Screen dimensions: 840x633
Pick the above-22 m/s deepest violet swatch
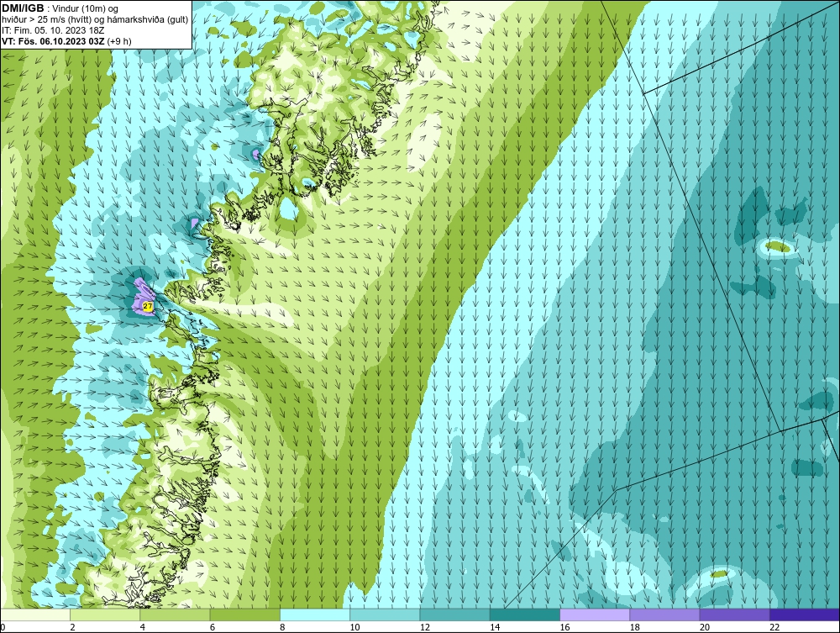[x=804, y=615]
